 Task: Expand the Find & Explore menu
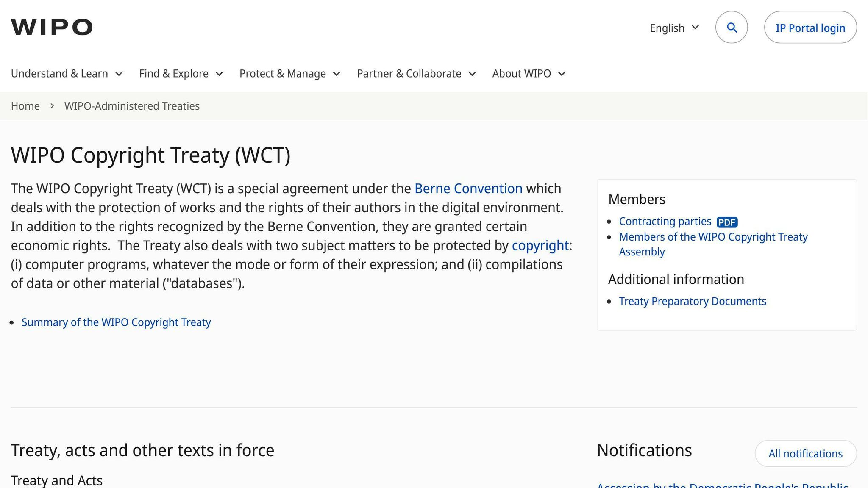181,74
